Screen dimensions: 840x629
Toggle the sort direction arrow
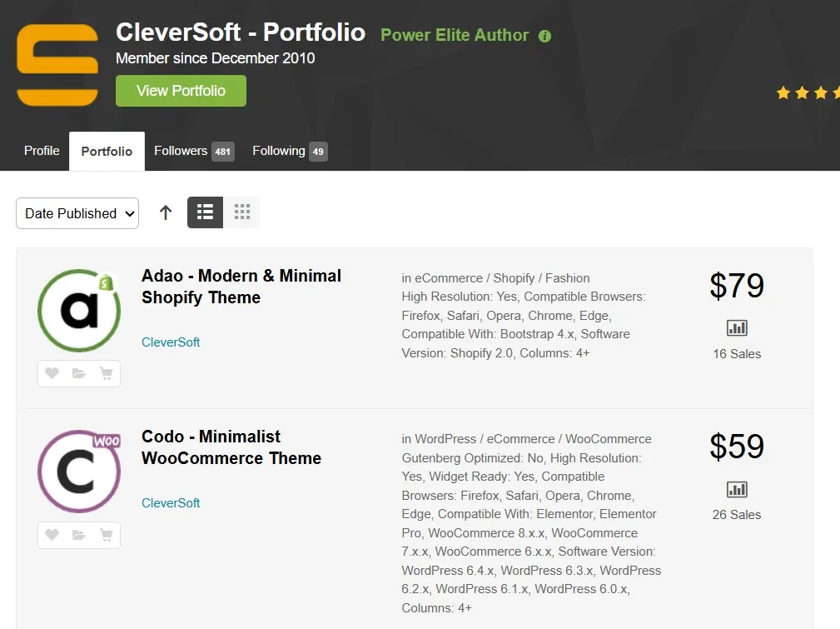(166, 213)
